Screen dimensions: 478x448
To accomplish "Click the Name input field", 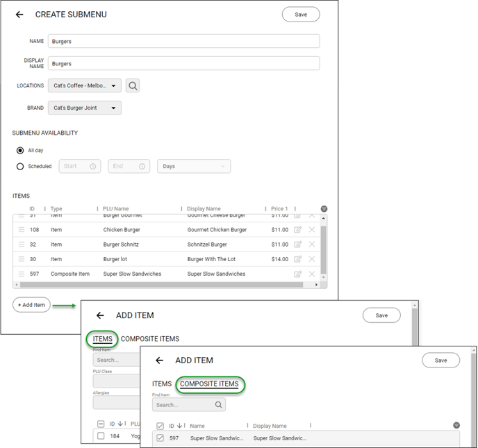I will click(x=184, y=41).
